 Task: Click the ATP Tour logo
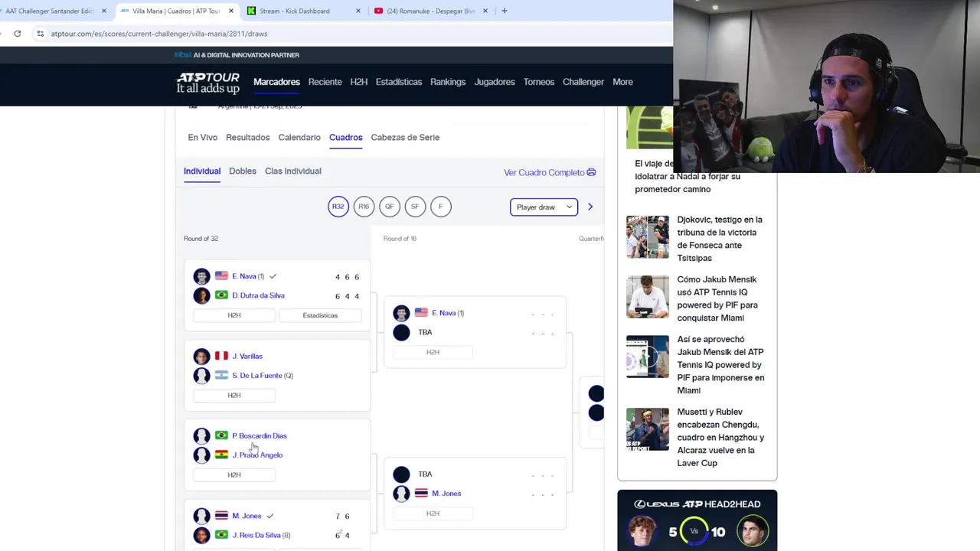[208, 83]
